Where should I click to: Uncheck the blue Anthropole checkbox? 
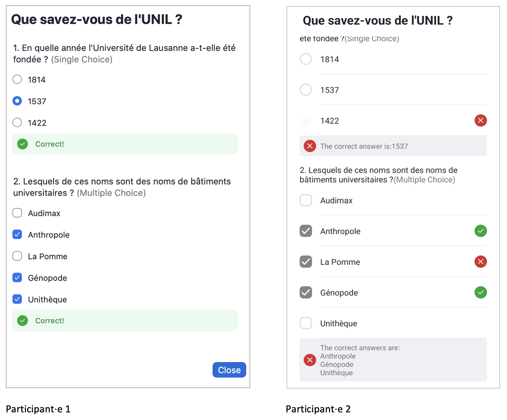point(17,234)
